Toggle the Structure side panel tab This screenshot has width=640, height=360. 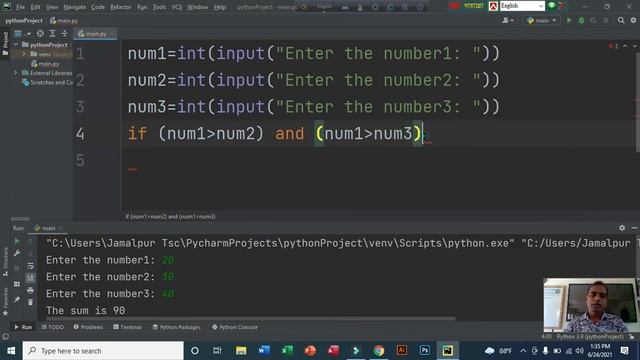point(5,261)
